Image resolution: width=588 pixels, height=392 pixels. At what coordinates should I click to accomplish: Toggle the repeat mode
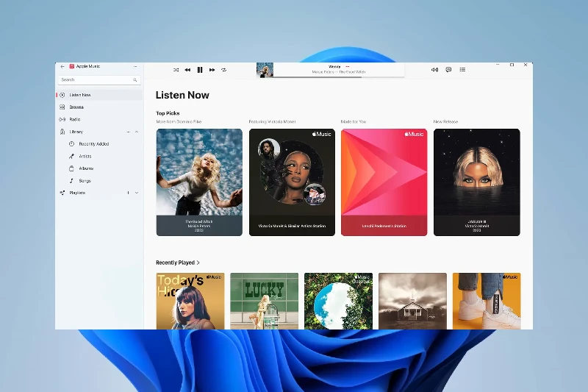223,70
